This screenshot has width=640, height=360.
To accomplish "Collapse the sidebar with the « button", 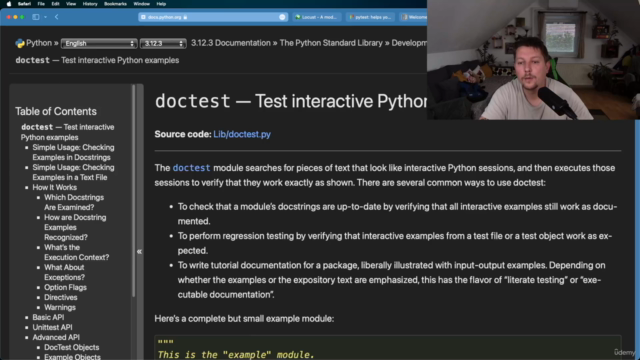I will point(139,251).
